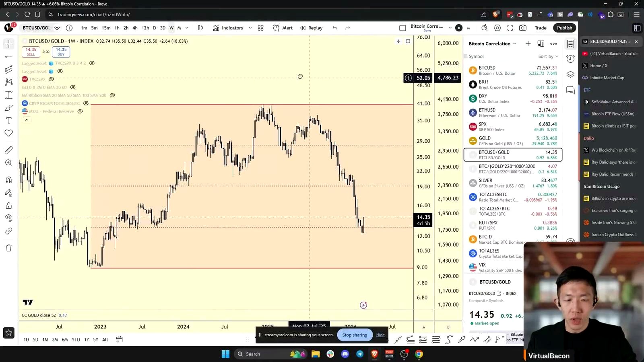Open the go-to-date calendar icon
The image size is (644, 362).
click(x=119, y=339)
